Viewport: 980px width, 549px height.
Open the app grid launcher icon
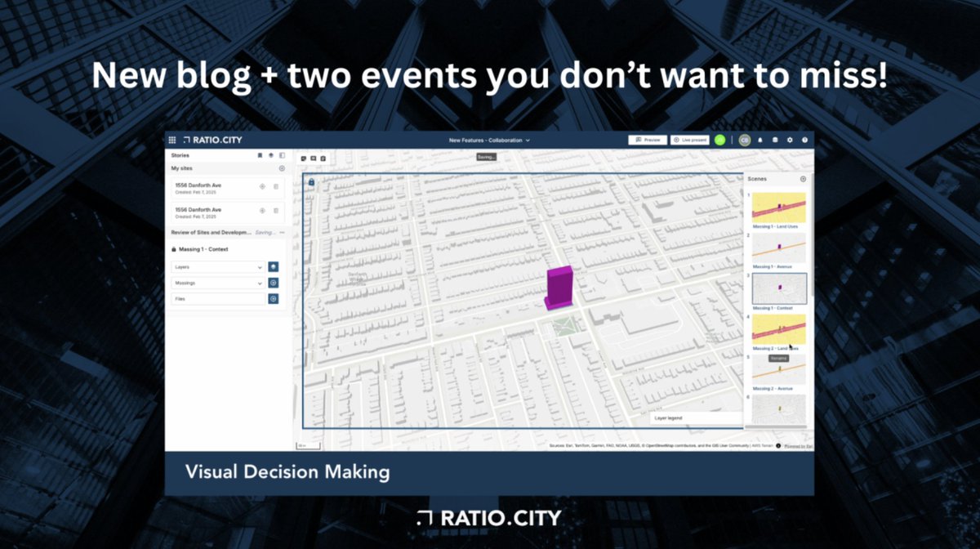pos(171,140)
